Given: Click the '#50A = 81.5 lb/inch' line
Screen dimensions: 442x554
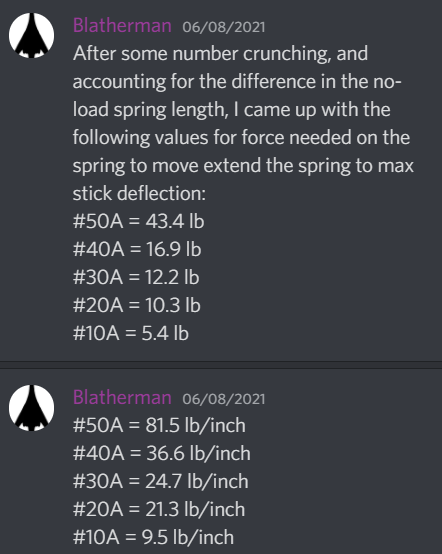Looking at the screenshot, I should pos(159,425).
